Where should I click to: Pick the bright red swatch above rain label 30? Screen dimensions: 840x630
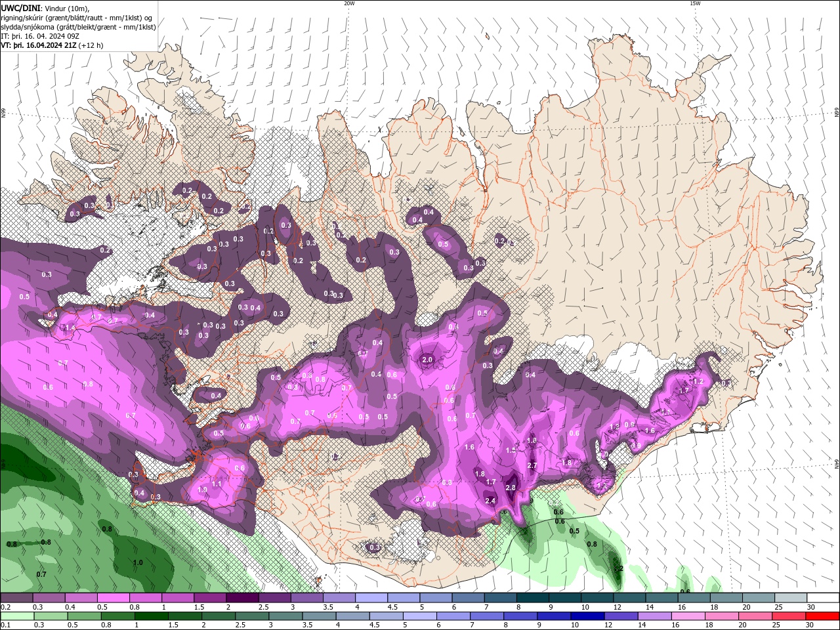point(822,616)
